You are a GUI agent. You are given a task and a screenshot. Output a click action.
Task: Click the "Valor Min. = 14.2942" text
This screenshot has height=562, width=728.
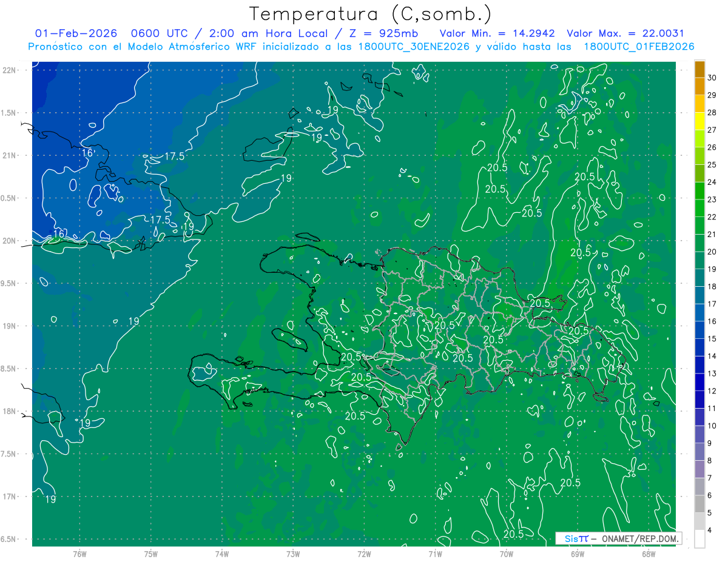pyautogui.click(x=497, y=33)
